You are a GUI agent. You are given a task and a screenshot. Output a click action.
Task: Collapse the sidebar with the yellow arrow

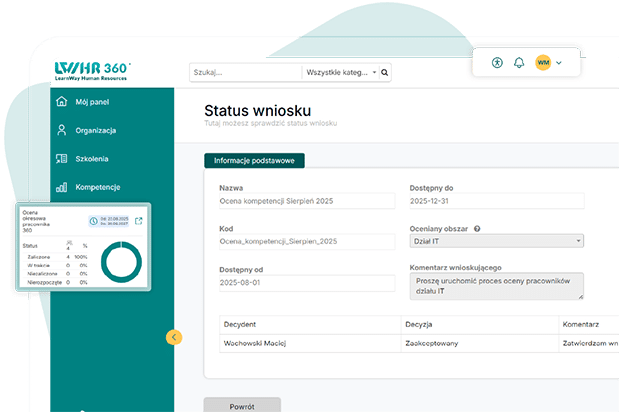point(174,337)
